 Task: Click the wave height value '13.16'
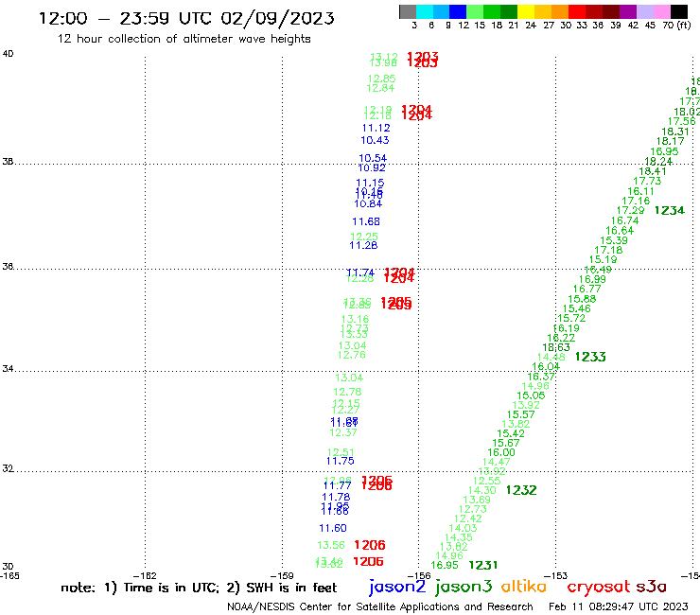(x=355, y=320)
